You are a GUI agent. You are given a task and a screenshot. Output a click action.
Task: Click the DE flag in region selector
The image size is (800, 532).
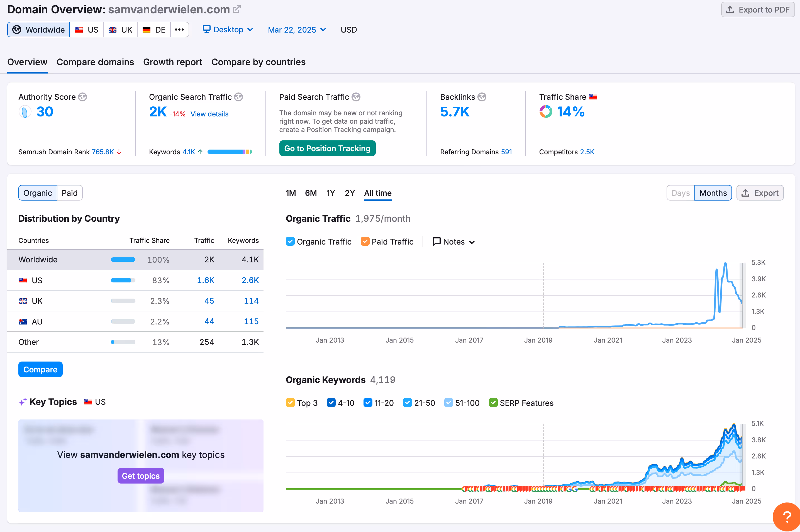coord(147,30)
